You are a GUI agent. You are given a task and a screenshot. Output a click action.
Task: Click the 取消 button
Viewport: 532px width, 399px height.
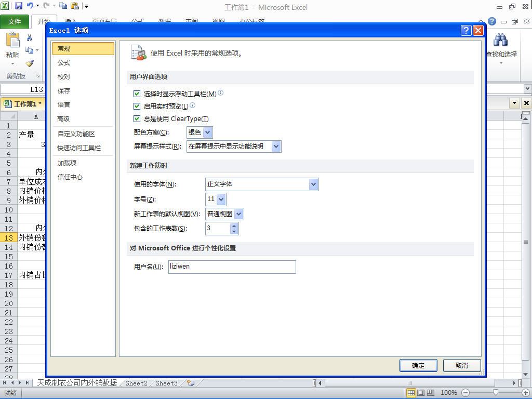(462, 365)
